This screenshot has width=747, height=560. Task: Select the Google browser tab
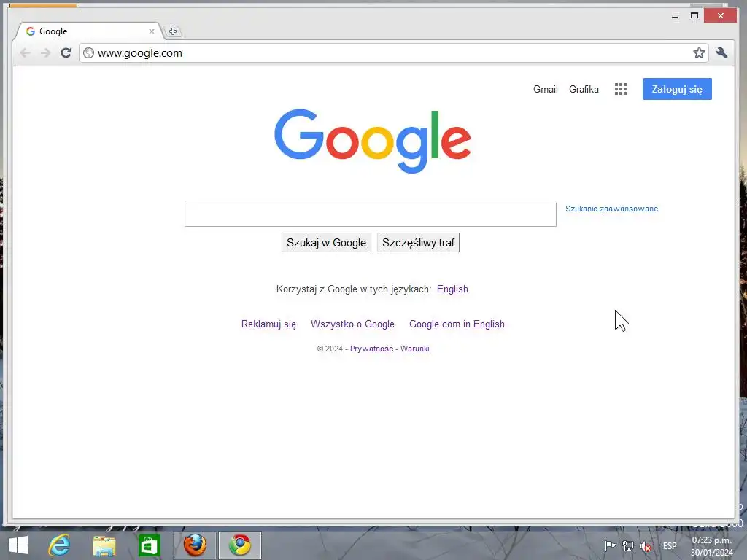coord(88,31)
